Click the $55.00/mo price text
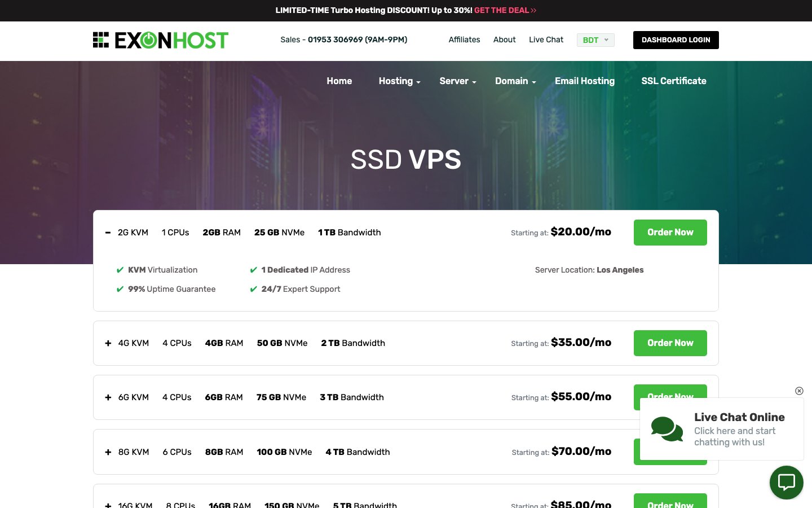 581,396
